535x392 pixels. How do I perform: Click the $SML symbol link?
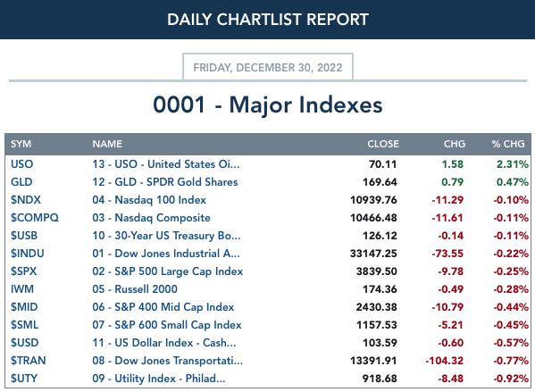[24, 325]
